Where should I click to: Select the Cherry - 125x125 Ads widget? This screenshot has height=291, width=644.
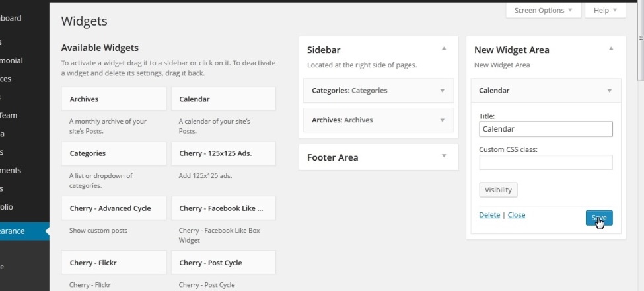(223, 153)
